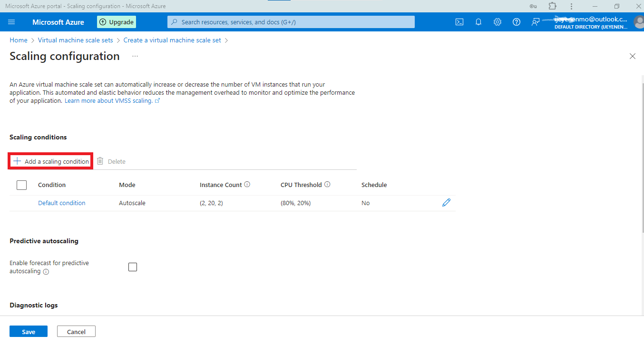Click the (2, 20, 2) instance count value

point(211,203)
